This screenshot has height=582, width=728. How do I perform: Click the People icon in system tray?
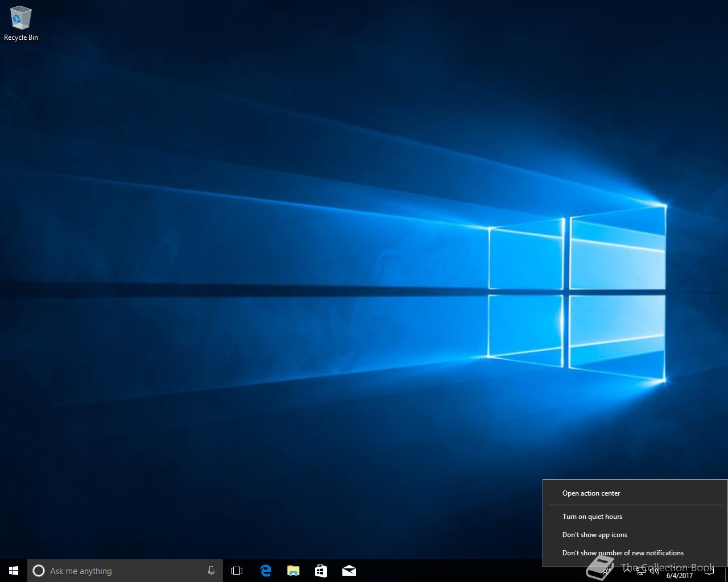(607, 571)
